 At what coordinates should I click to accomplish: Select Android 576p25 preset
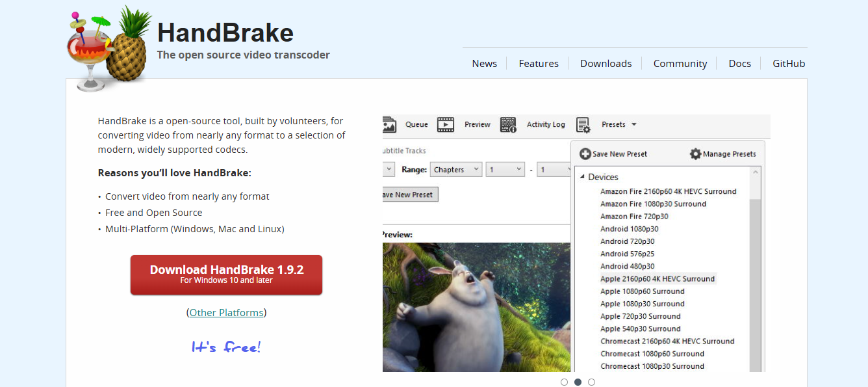pos(627,254)
